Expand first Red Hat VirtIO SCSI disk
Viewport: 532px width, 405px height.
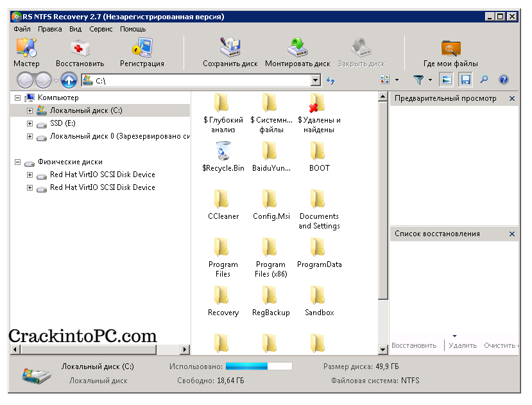coord(30,175)
